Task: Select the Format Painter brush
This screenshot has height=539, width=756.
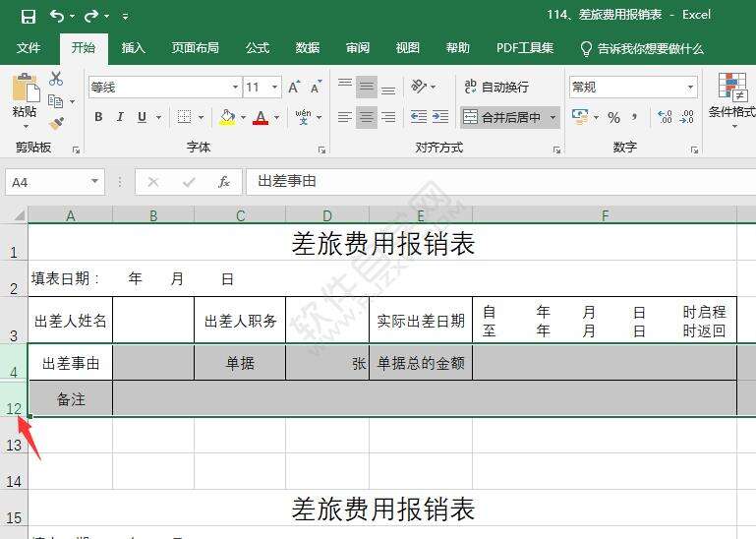Action: point(56,123)
